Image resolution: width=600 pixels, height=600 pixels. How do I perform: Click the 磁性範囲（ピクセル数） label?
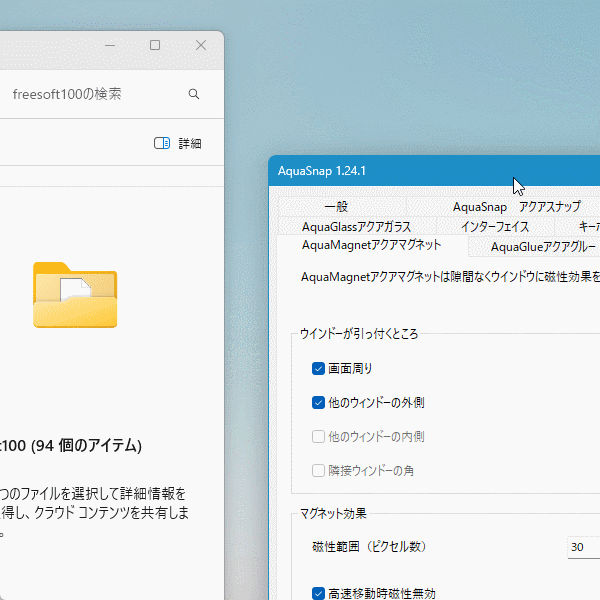[369, 547]
